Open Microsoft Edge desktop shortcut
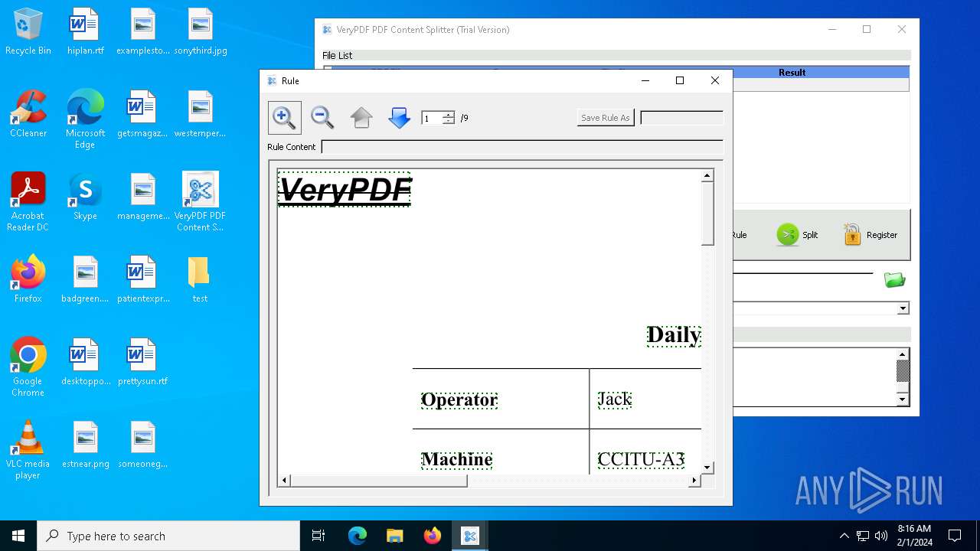Viewport: 980px width, 551px height. (x=85, y=119)
